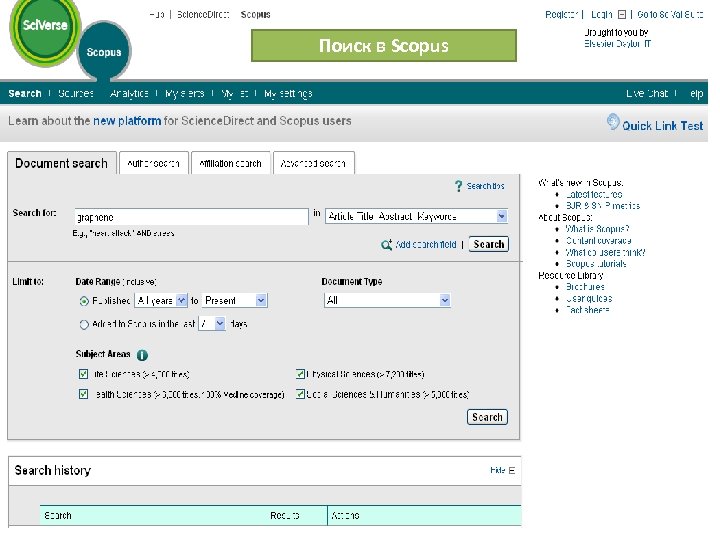Open the 7 days dropdown

[x=212, y=324]
